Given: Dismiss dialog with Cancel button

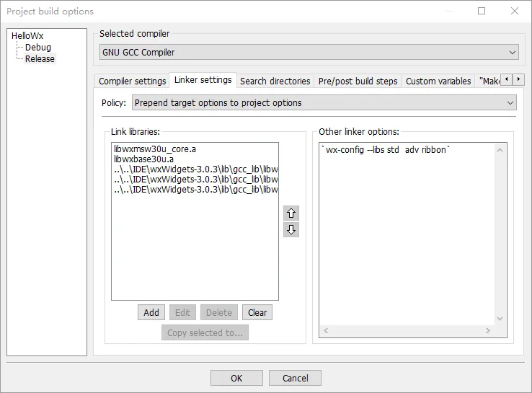Looking at the screenshot, I should pos(295,378).
